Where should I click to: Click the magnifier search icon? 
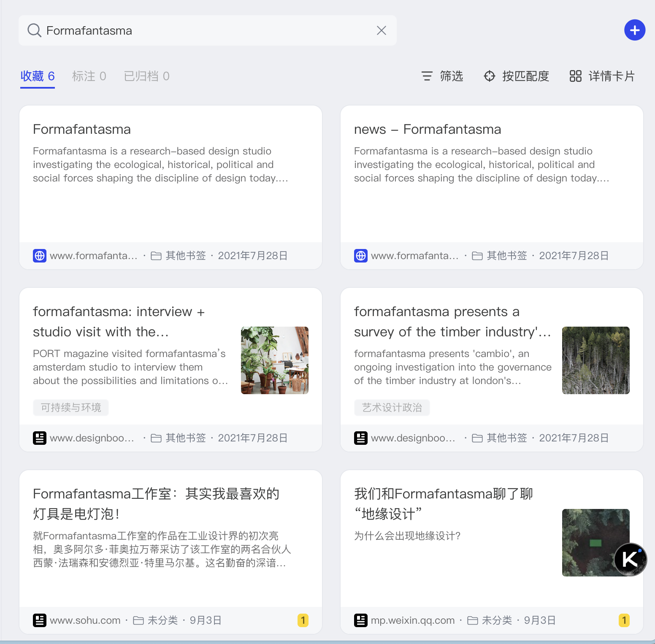(34, 30)
